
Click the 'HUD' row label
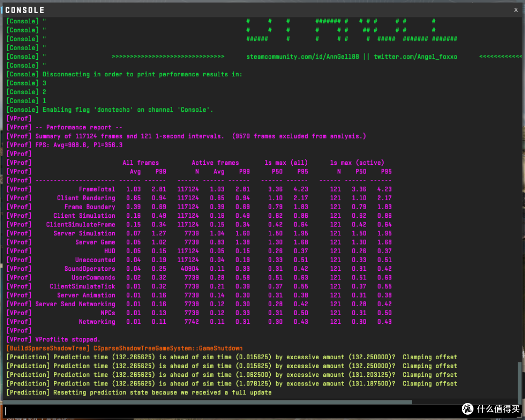[109, 251]
